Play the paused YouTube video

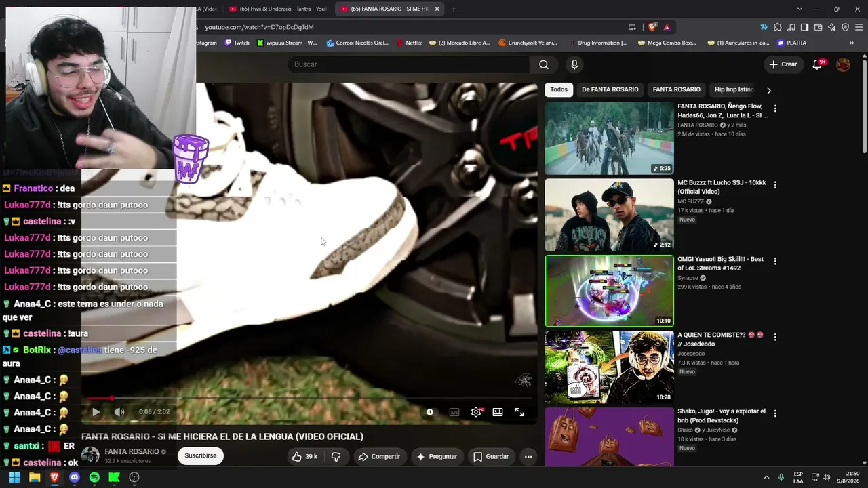(x=96, y=412)
